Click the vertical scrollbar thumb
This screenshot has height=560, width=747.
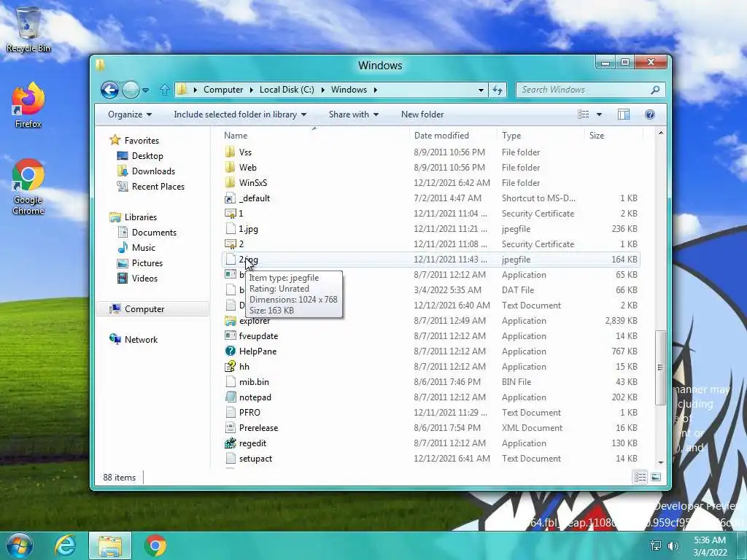(660, 367)
